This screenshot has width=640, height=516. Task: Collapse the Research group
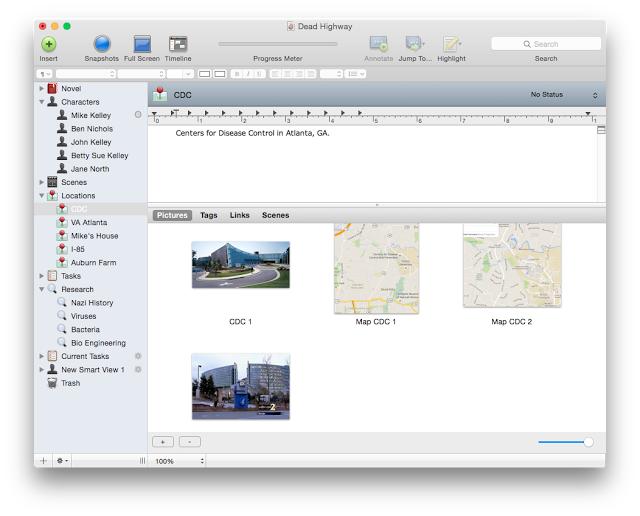(x=42, y=289)
